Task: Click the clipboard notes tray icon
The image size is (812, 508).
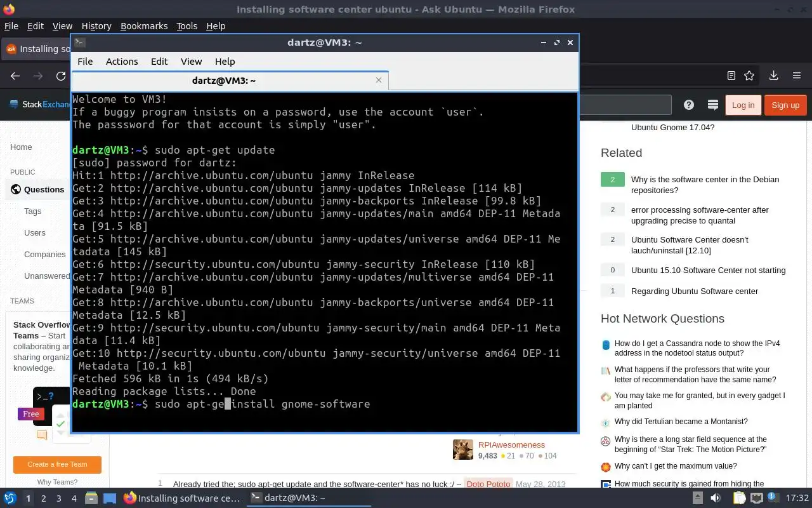Action: point(739,498)
